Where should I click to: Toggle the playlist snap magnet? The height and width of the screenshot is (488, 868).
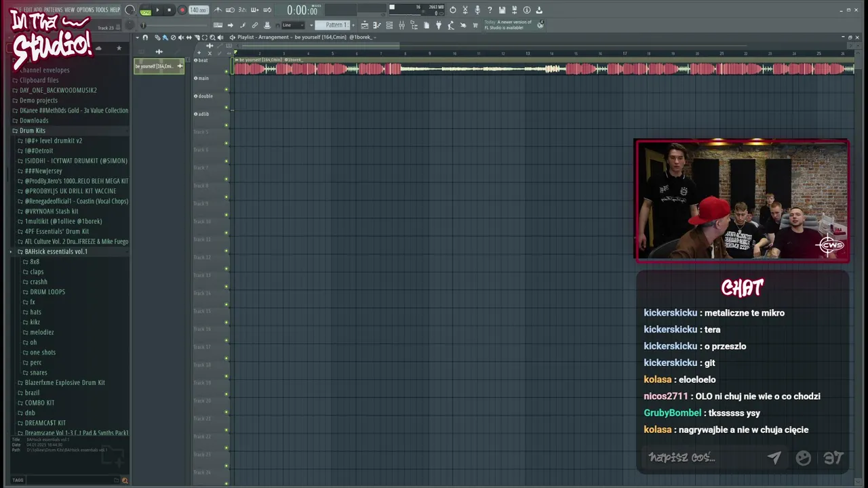145,37
